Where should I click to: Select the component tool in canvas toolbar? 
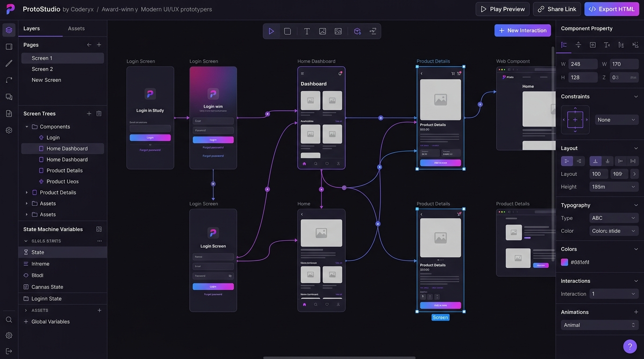(x=358, y=31)
